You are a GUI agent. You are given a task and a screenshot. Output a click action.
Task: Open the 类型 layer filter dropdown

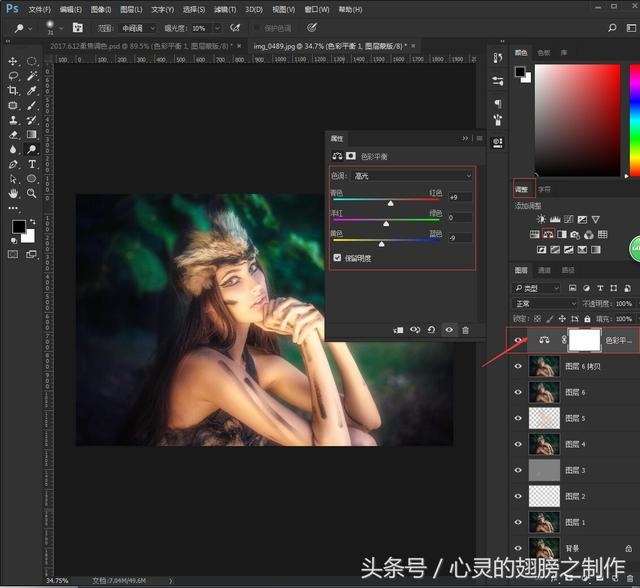(536, 288)
